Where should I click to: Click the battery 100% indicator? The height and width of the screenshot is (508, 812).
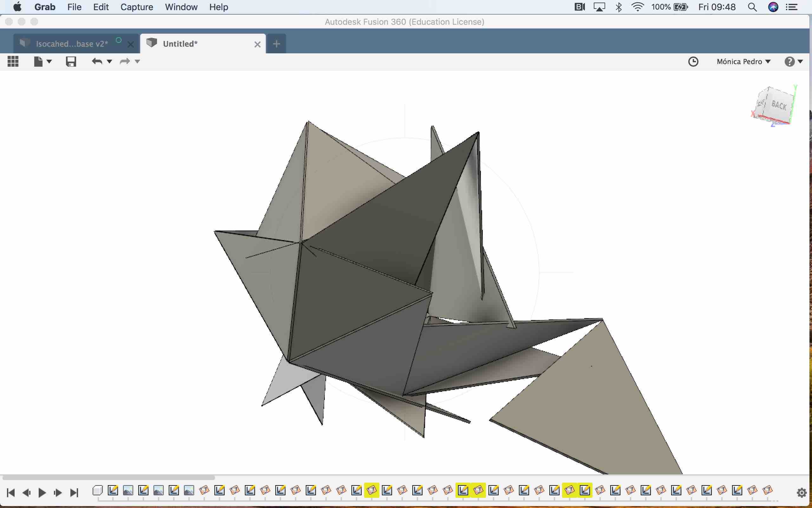click(670, 7)
